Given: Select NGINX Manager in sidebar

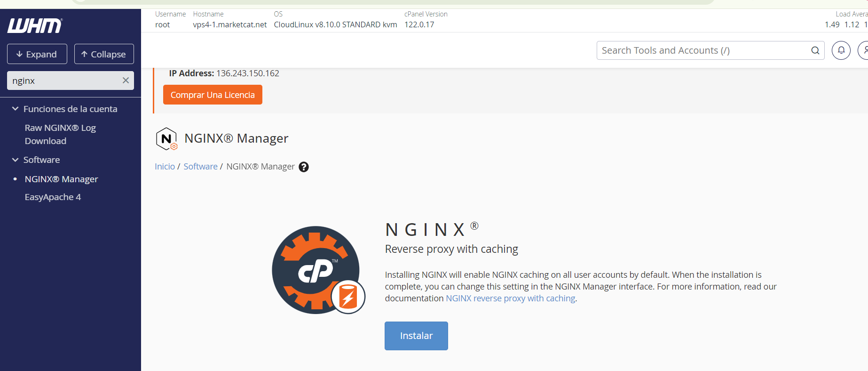Looking at the screenshot, I should 61,179.
